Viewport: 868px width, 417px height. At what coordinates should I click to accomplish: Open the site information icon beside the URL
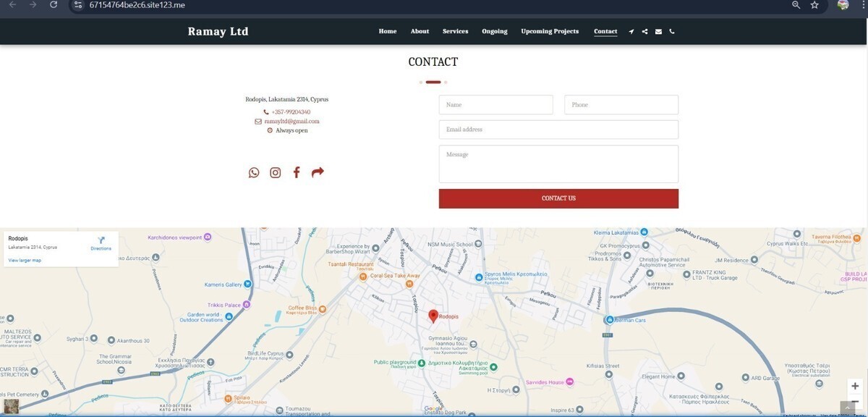coord(78,4)
